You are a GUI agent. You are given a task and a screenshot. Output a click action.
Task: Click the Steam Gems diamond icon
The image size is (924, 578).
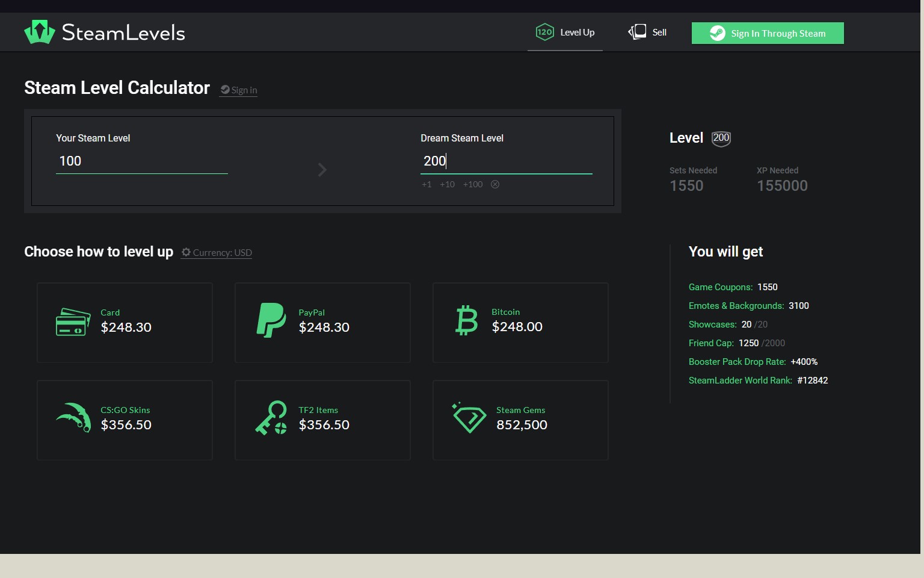(469, 418)
